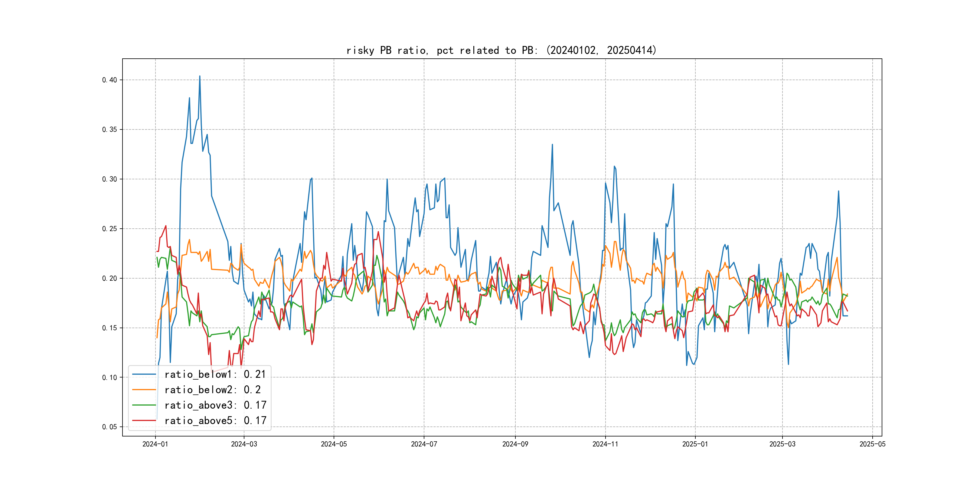Click the red ratio_above5 legend line sample

(144, 420)
